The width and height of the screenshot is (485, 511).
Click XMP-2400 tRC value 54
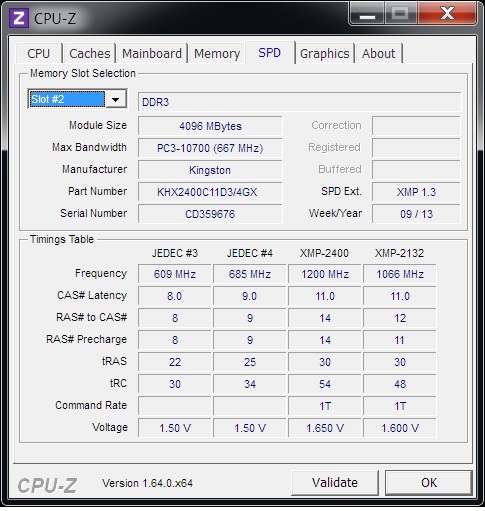[x=325, y=384]
